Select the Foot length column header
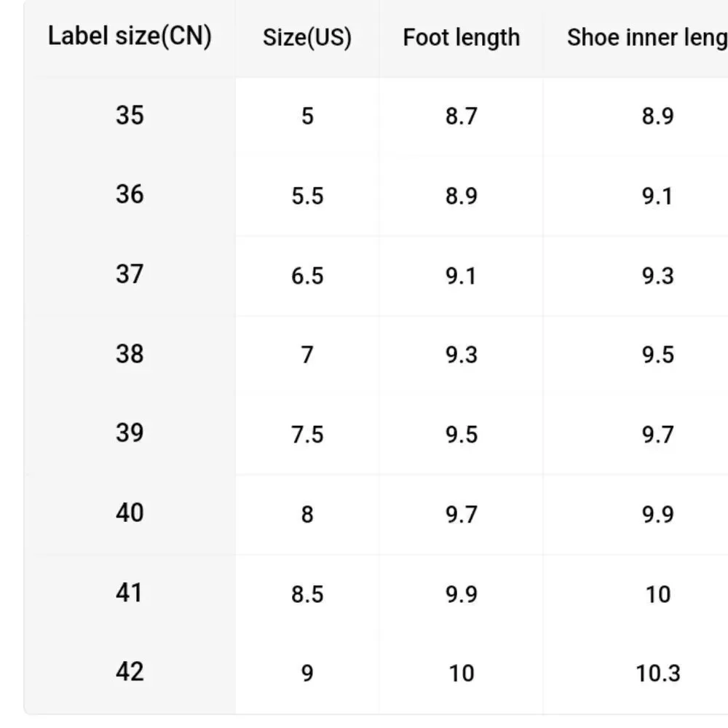Screen dimensions: 728x728 (x=461, y=38)
